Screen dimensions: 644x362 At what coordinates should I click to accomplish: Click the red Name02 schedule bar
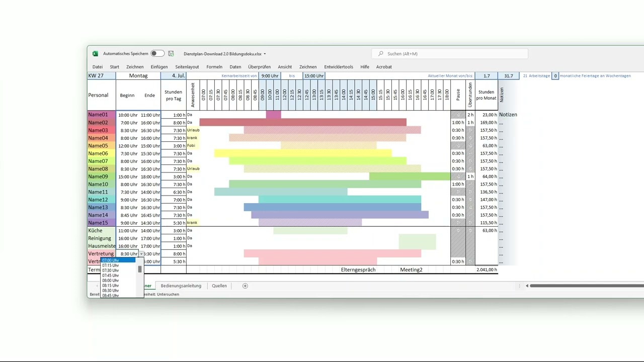(x=303, y=123)
